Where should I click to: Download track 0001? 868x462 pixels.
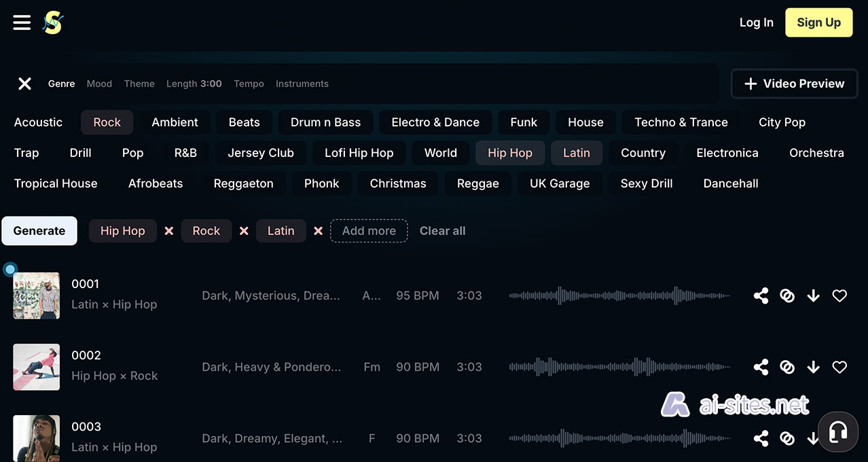pyautogui.click(x=813, y=296)
